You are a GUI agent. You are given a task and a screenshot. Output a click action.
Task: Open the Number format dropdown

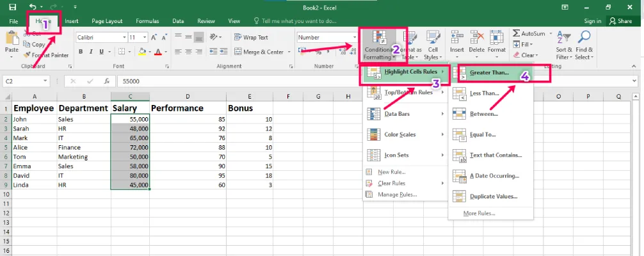353,37
